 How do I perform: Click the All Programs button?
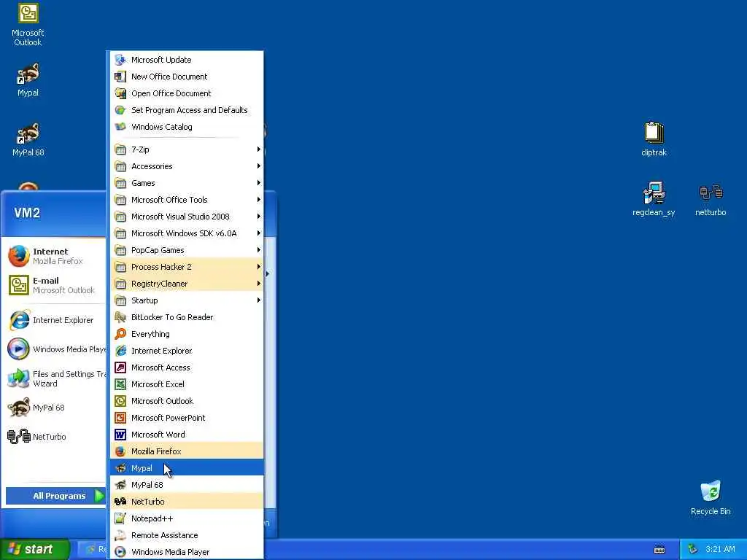55,496
